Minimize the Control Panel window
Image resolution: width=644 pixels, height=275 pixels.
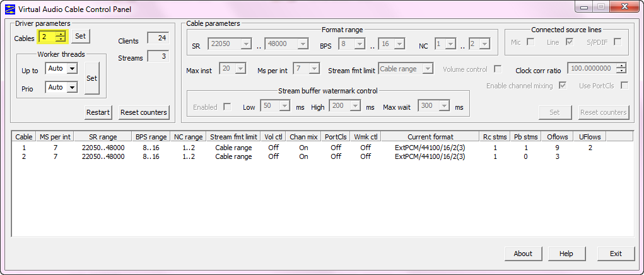[583, 7]
